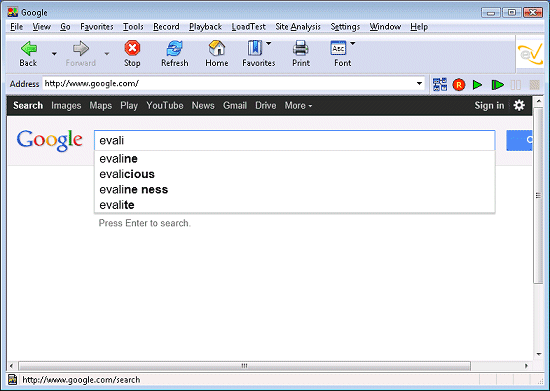Screen dimensions: 550x391
Task: Click the blue Google search button
Action: 519,140
